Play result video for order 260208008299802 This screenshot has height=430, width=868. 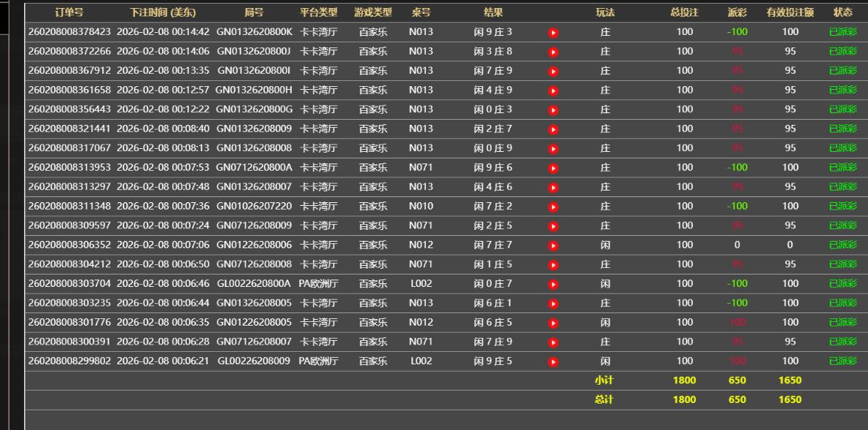pos(553,361)
